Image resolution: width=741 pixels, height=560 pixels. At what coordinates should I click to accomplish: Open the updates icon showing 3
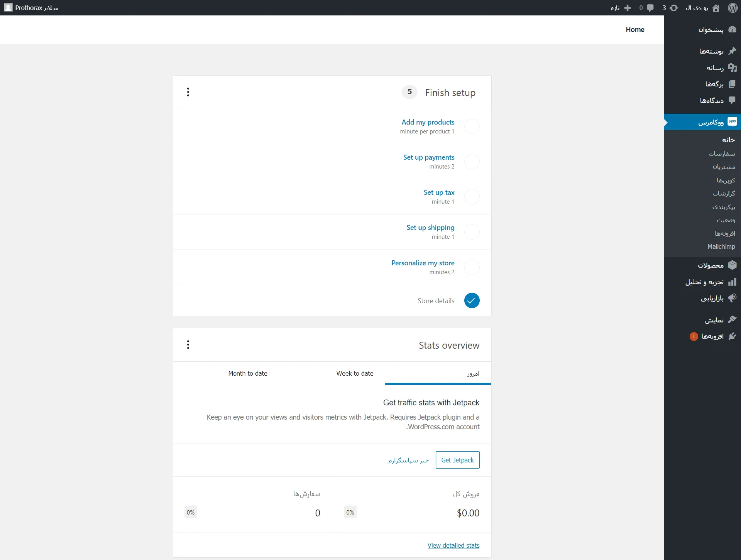click(x=673, y=8)
